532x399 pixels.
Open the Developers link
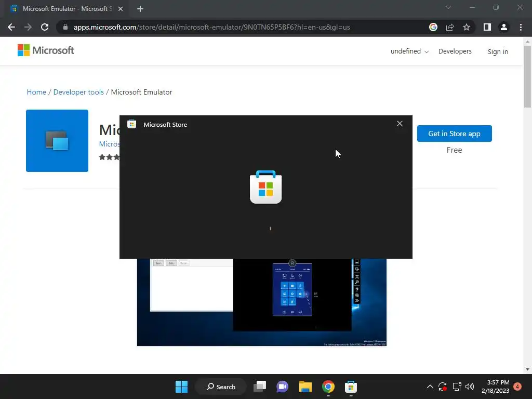pyautogui.click(x=455, y=51)
